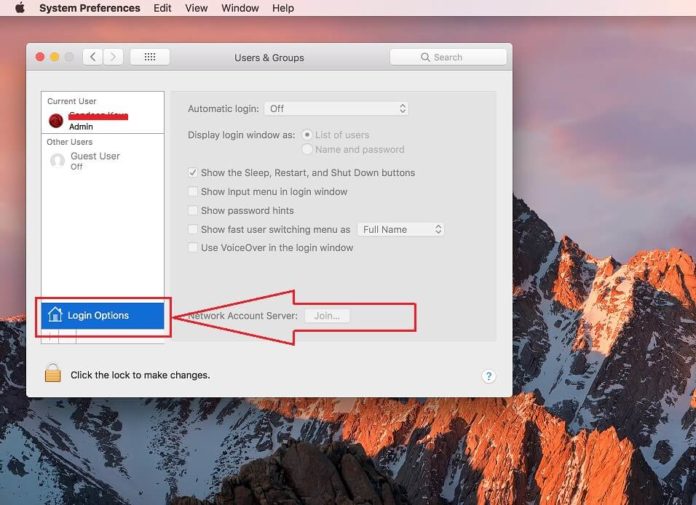
Task: Open the Window menu
Action: click(240, 8)
